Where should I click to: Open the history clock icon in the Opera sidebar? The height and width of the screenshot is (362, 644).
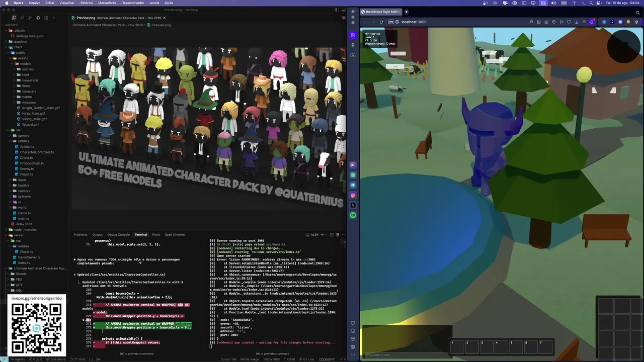[353, 331]
